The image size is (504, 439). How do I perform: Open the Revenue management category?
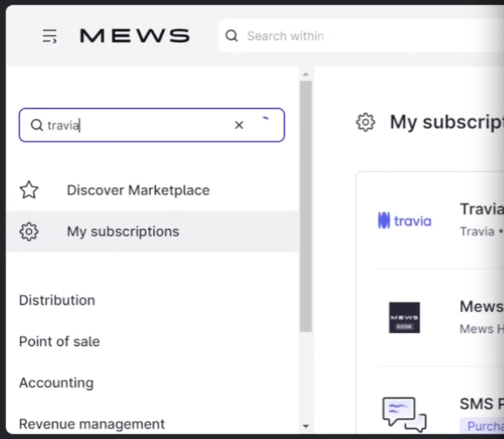point(92,424)
